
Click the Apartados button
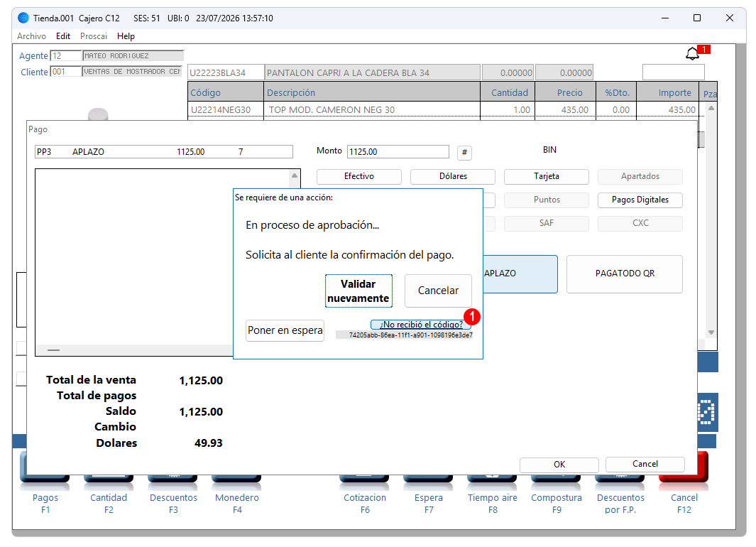tap(640, 177)
